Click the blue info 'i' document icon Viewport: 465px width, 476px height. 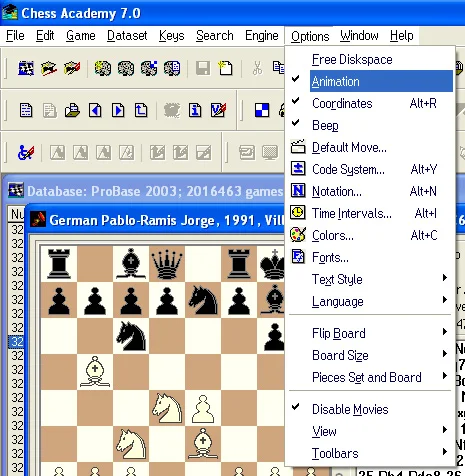195,110
